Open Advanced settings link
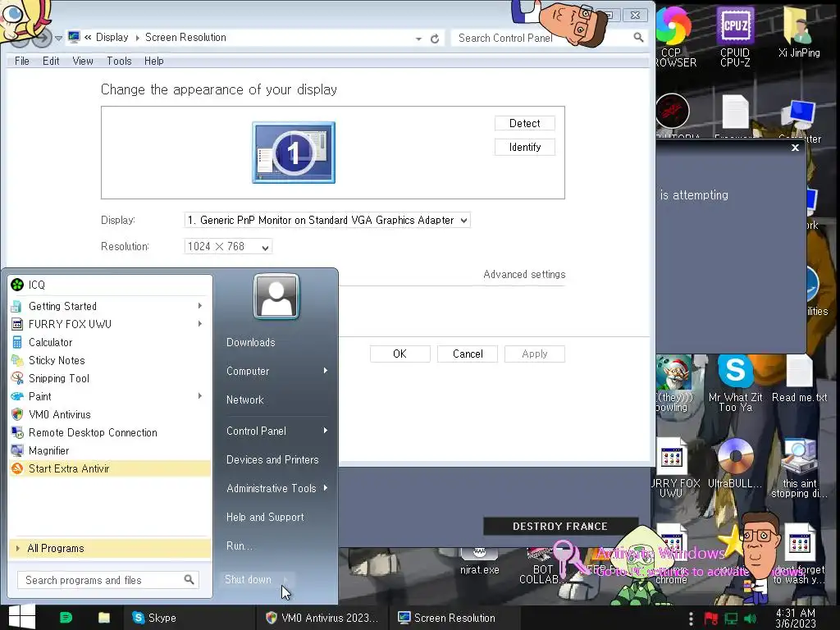Viewport: 840px width, 630px height. [x=524, y=274]
